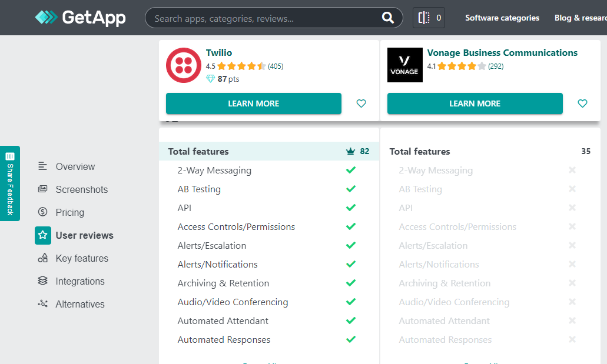Viewport: 607px width, 364px height.
Task: Click Vonage's Audio/Video Conferencing row
Action: (490, 302)
